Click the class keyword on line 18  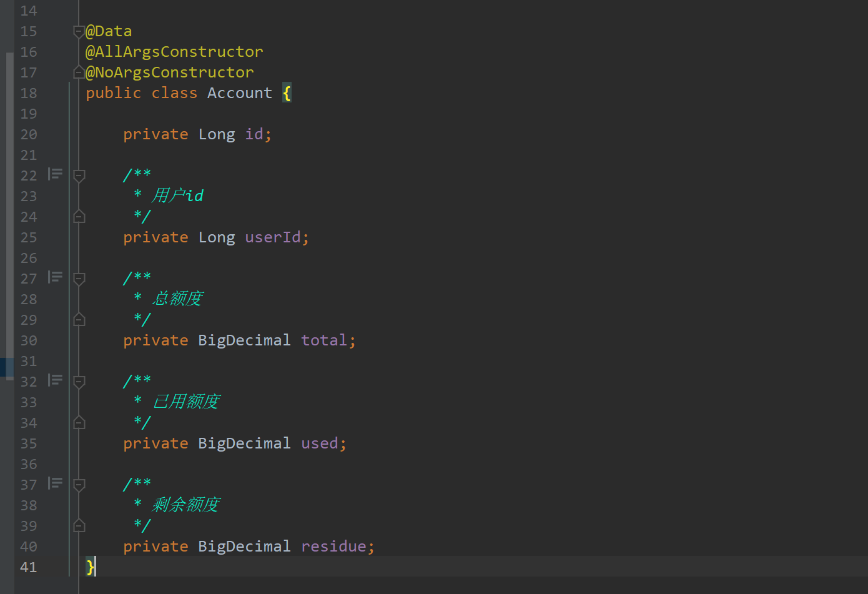pos(174,93)
